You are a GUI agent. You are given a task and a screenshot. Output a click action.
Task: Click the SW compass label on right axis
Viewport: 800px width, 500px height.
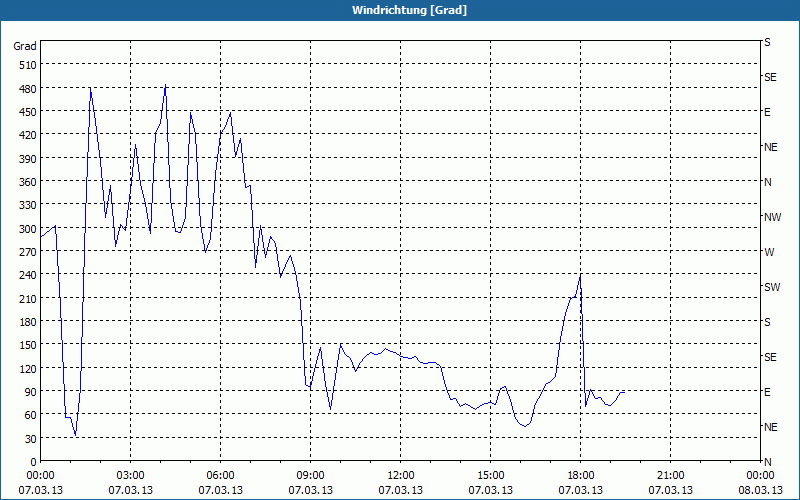click(772, 287)
